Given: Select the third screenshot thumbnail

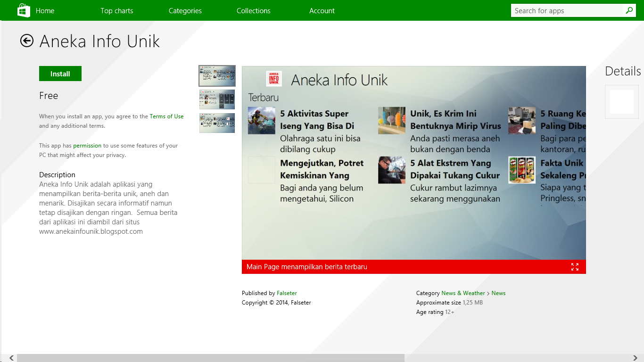Looking at the screenshot, I should 217,123.
